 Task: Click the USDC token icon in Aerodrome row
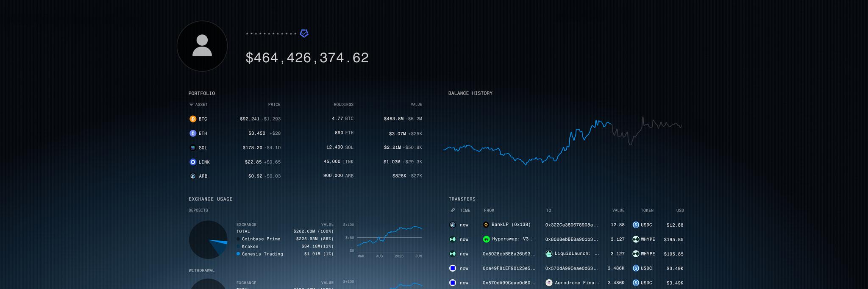tap(636, 283)
